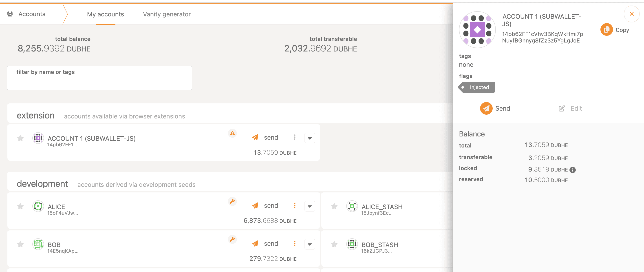The image size is (644, 272).
Task: Close the account details sidebar
Action: [631, 14]
